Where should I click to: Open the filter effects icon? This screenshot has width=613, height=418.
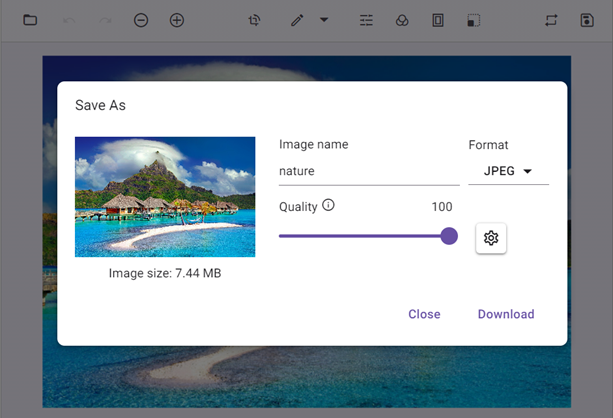click(402, 20)
